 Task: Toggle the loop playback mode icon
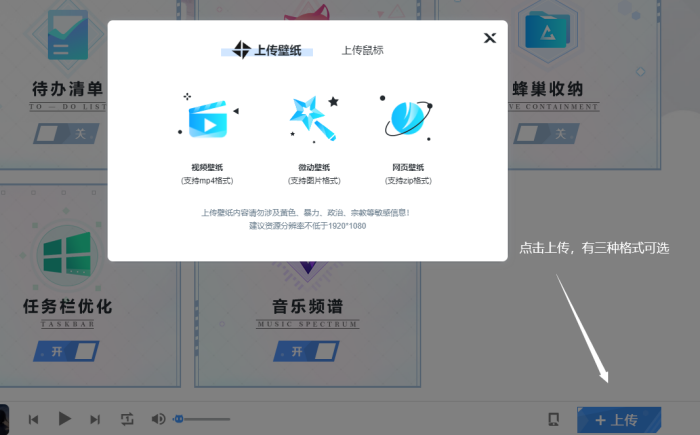(127, 419)
